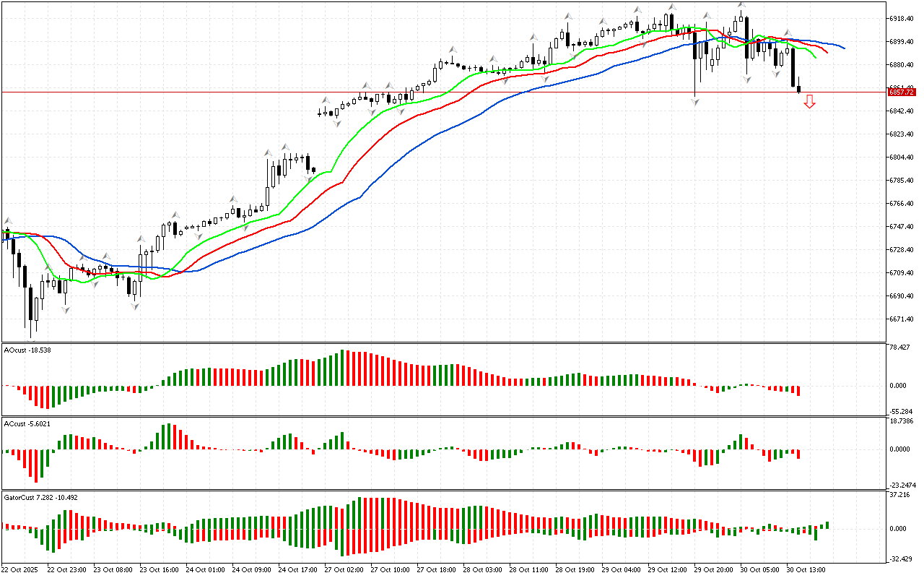Click the current price label 6857.72

click(x=901, y=92)
